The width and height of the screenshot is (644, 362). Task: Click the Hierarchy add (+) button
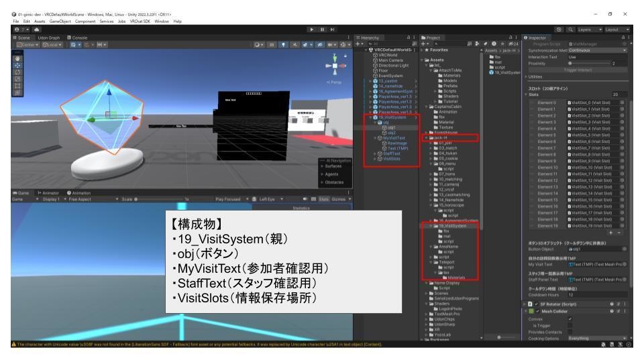click(x=359, y=44)
